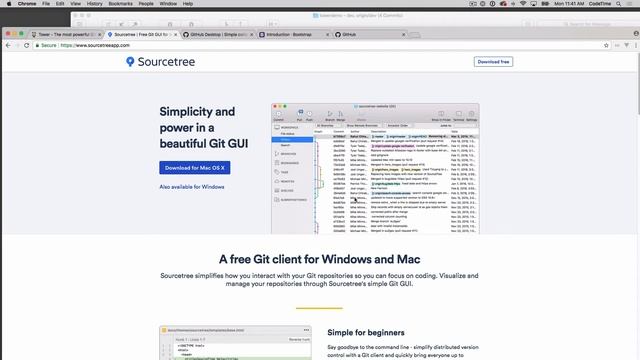
Task: Close the Sourcetree tab
Action: point(176,35)
